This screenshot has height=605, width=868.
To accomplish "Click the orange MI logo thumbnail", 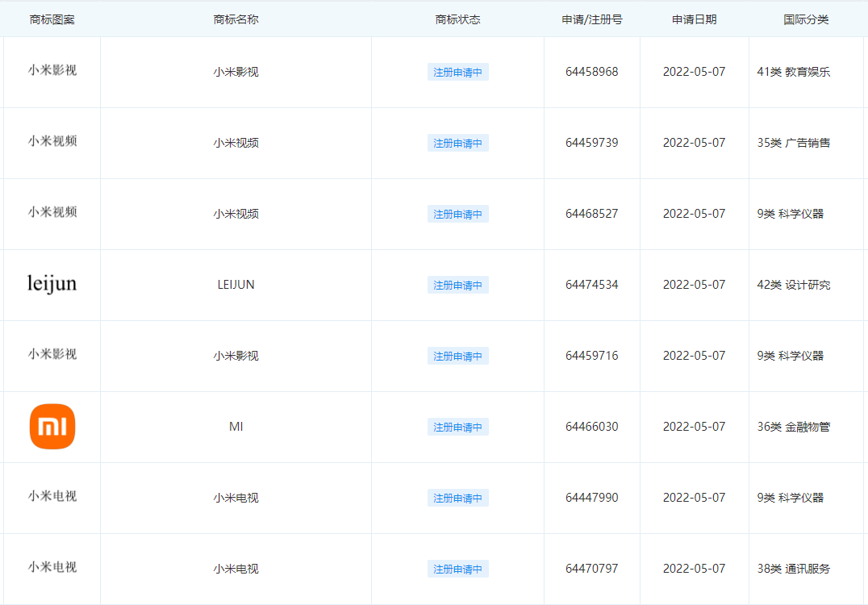I will [52, 426].
